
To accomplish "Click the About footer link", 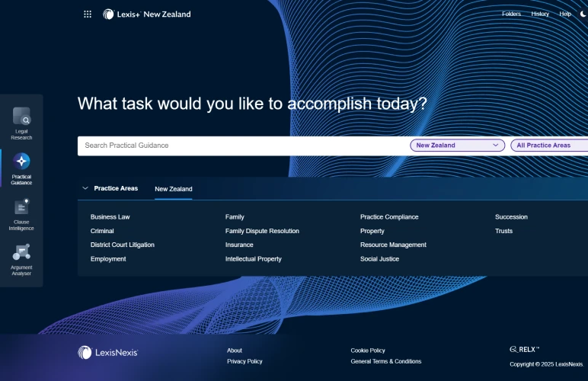I will click(x=235, y=351).
